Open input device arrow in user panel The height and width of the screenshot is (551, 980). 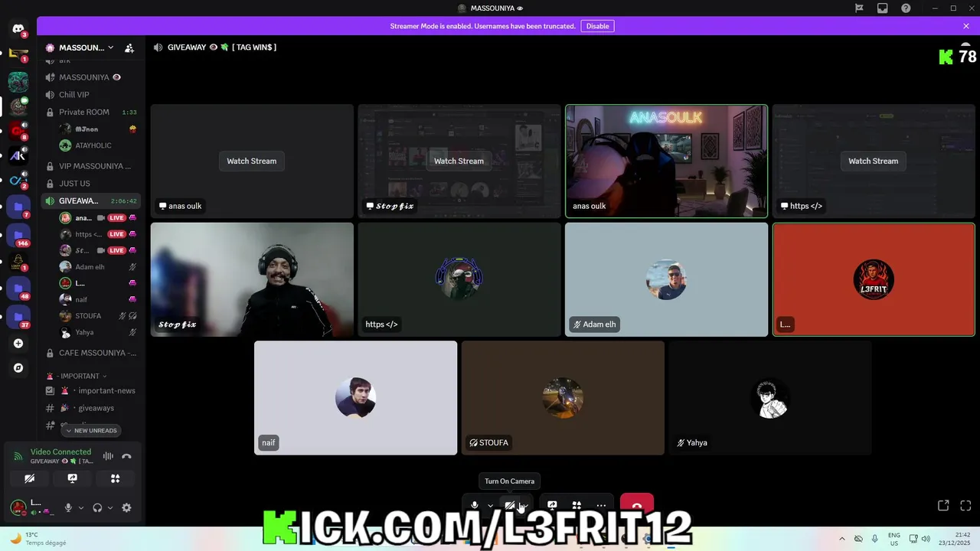click(80, 507)
